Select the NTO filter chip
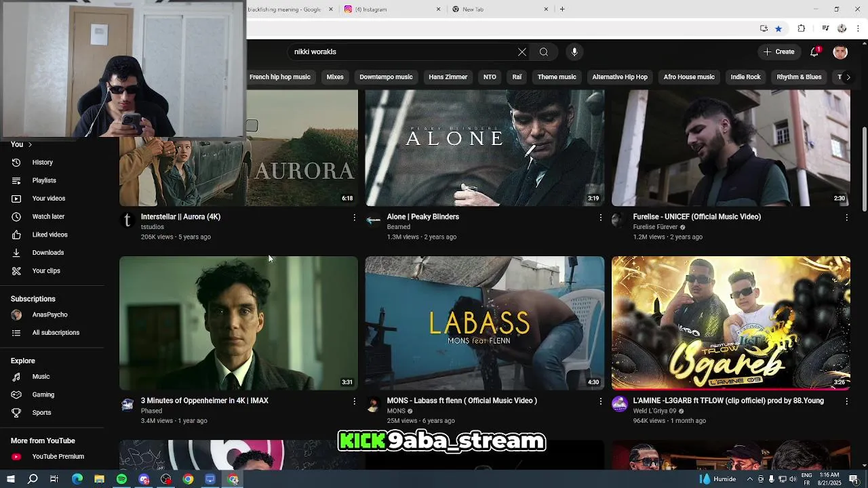Viewport: 868px width, 488px height. pyautogui.click(x=490, y=77)
